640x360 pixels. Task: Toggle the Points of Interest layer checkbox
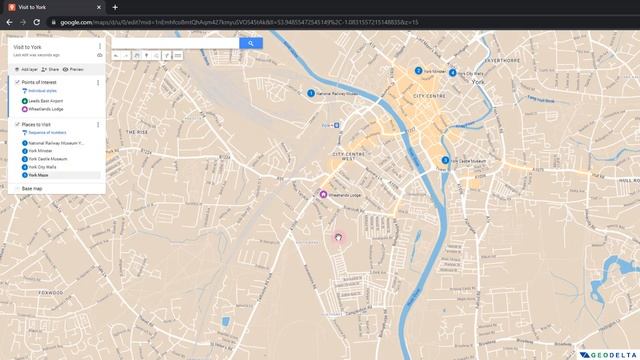click(x=17, y=82)
